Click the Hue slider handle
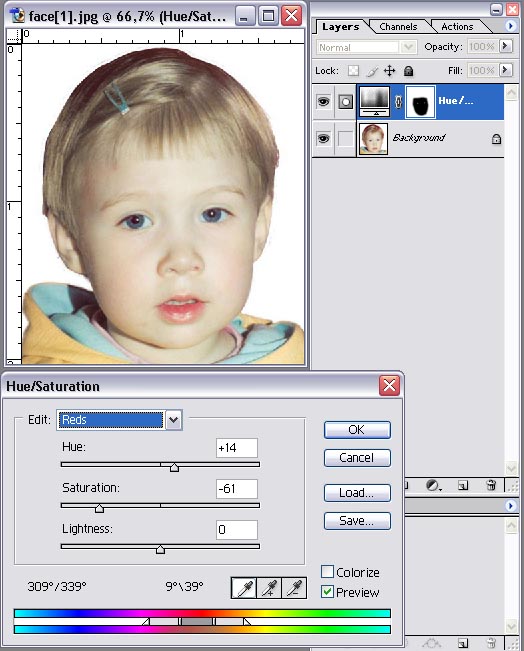This screenshot has height=651, width=524. click(x=174, y=467)
